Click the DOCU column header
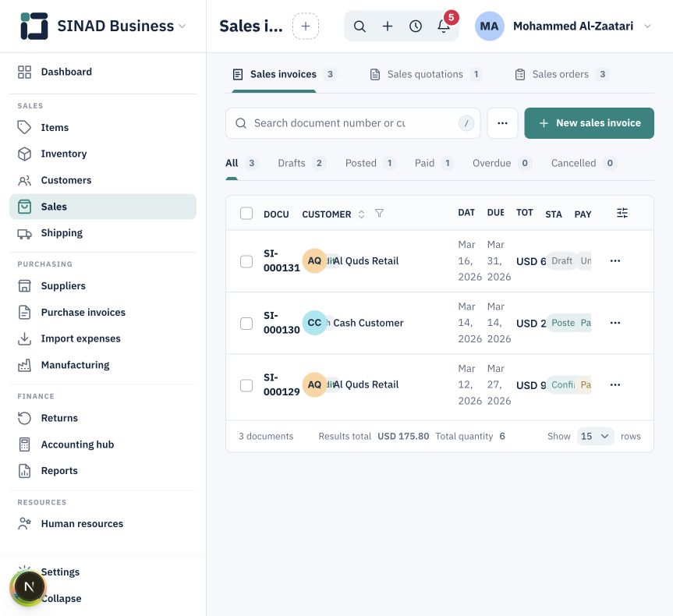673x616 pixels. (x=276, y=214)
